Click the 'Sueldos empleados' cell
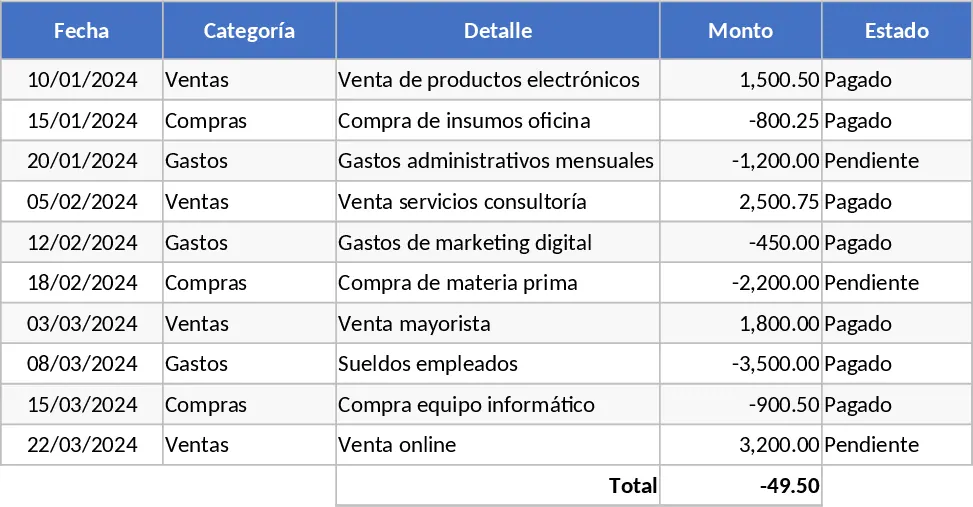Image resolution: width=973 pixels, height=507 pixels. pos(498,364)
